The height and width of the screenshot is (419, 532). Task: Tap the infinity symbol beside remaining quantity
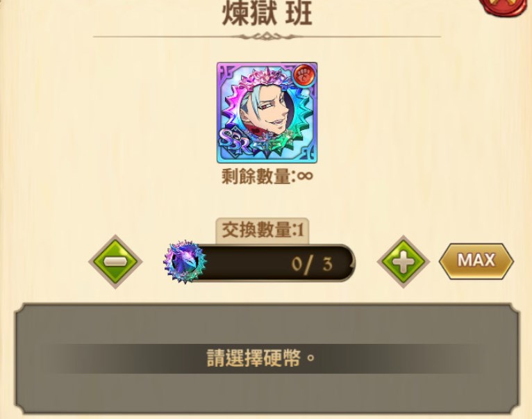coord(305,176)
